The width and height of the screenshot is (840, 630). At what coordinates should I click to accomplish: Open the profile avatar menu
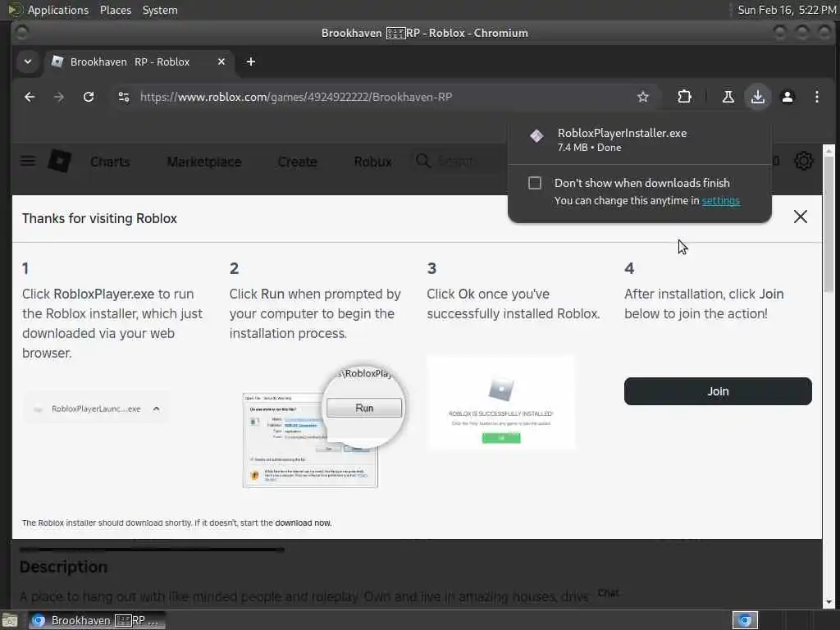tap(787, 97)
